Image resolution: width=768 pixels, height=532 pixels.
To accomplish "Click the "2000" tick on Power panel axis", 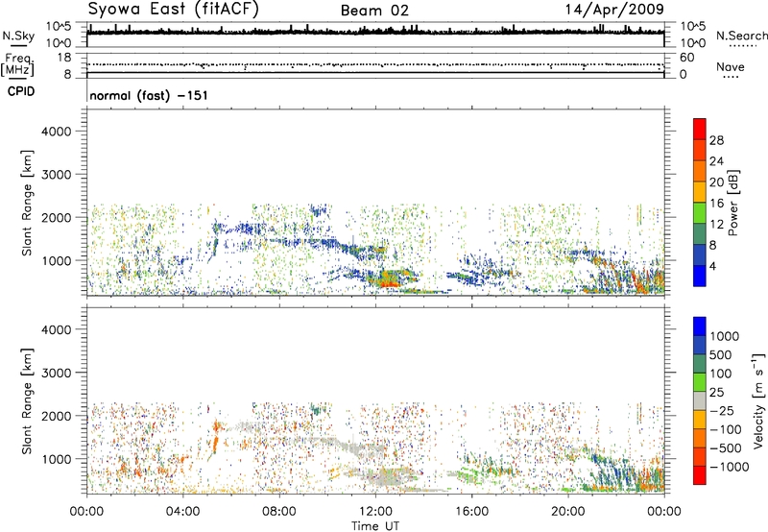I will 57,217.
